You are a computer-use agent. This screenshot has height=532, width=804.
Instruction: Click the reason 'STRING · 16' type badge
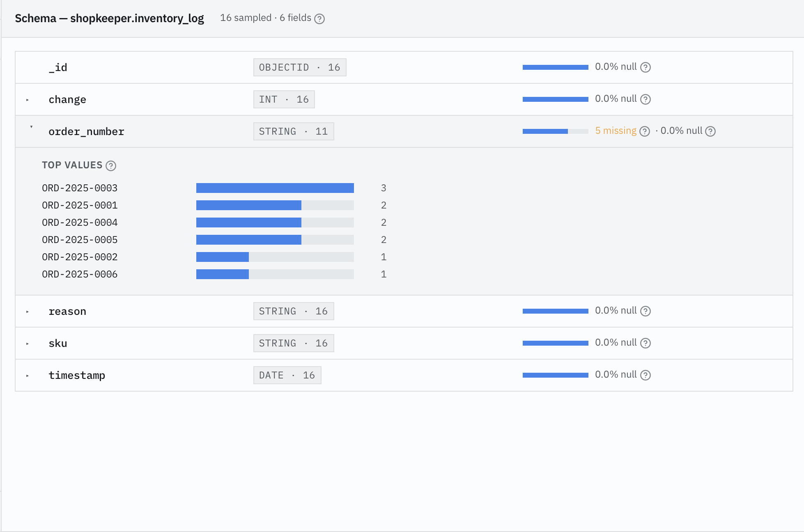click(294, 311)
